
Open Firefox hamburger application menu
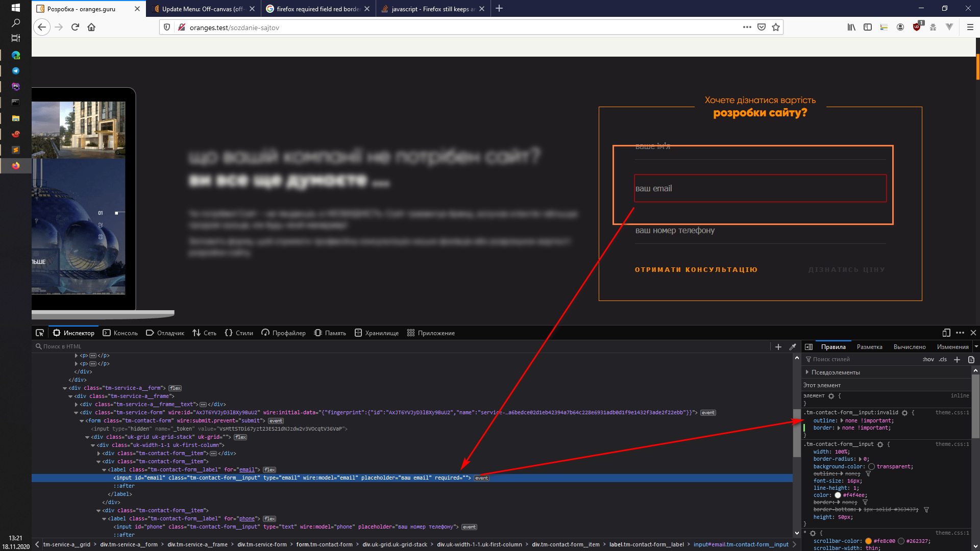tap(970, 27)
